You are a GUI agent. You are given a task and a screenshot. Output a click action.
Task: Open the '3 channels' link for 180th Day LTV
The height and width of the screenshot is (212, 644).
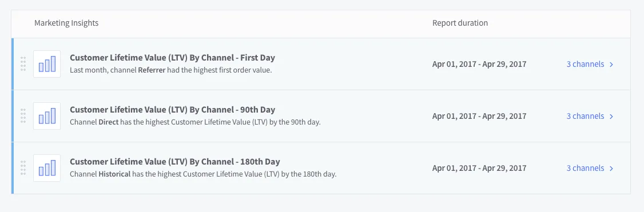[x=585, y=168]
